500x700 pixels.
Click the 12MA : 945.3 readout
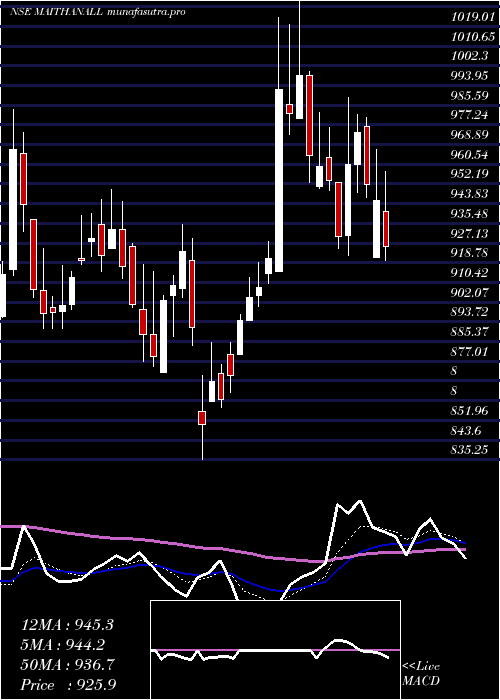[67, 625]
